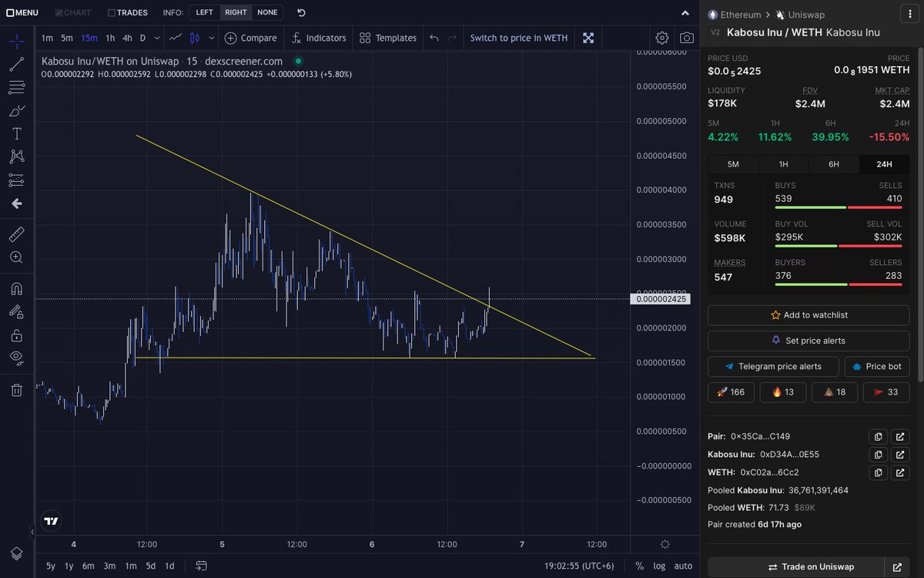Open Telegram price alerts
This screenshot has width=924, height=578.
click(773, 366)
